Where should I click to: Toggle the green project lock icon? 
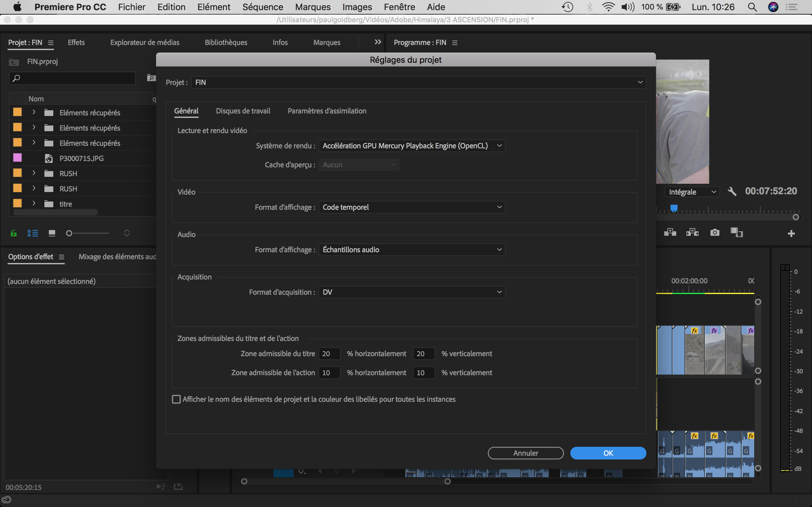(x=14, y=233)
